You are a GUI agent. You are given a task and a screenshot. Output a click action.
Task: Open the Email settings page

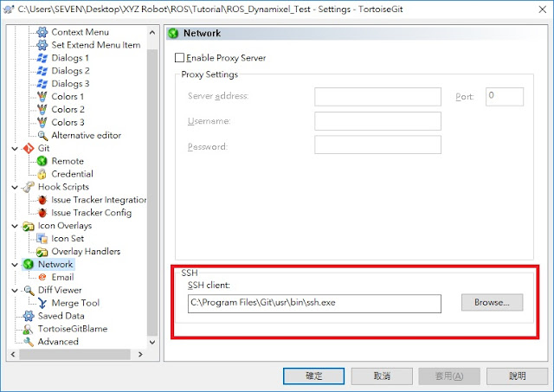click(63, 277)
